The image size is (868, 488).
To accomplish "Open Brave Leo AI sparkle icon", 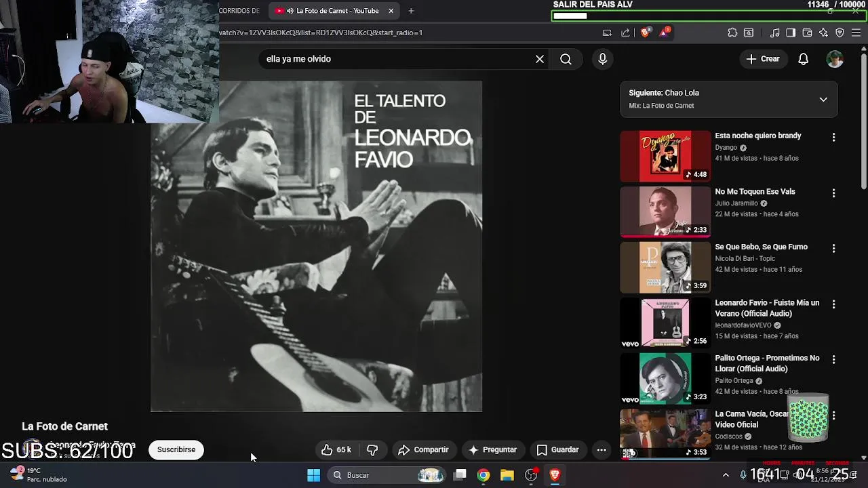I will point(823,33).
